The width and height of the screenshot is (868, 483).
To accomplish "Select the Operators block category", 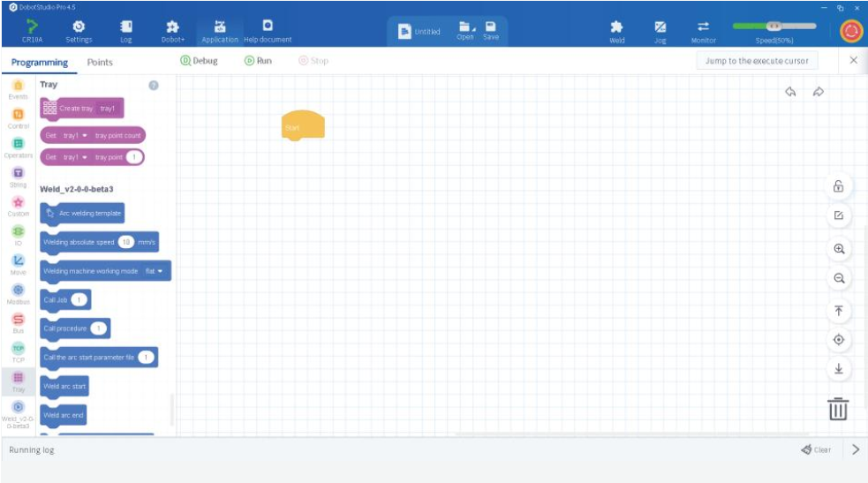I will [19, 147].
